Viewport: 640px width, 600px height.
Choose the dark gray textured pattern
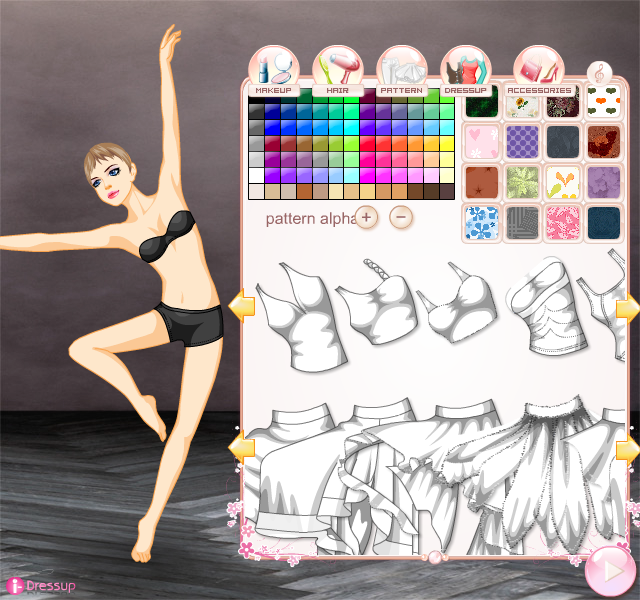563,142
